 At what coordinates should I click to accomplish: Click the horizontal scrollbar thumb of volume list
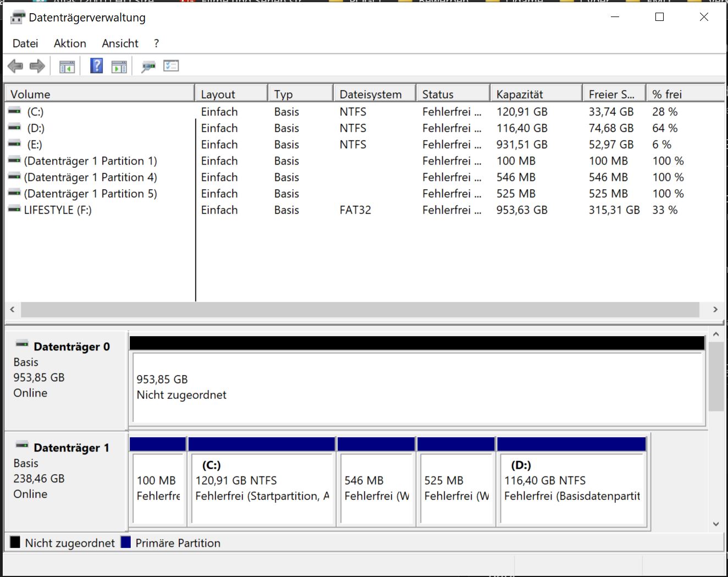(360, 310)
